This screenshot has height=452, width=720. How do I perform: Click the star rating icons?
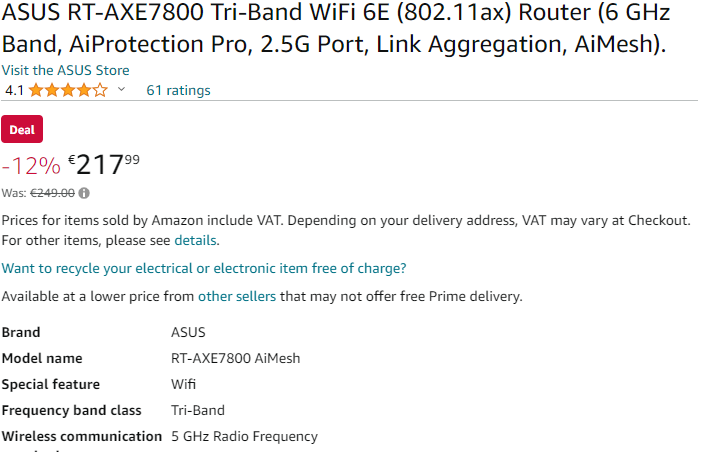[68, 90]
